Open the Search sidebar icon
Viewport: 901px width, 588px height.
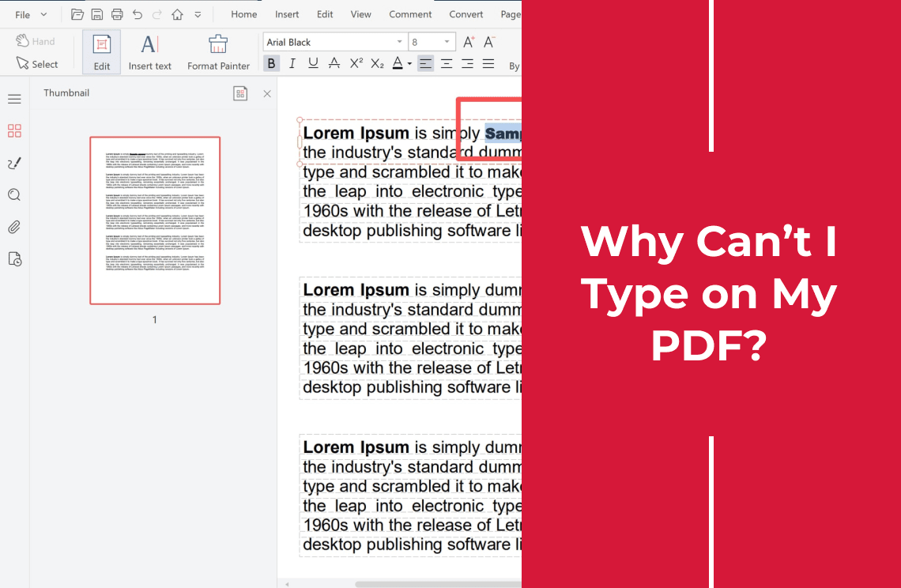(14, 195)
